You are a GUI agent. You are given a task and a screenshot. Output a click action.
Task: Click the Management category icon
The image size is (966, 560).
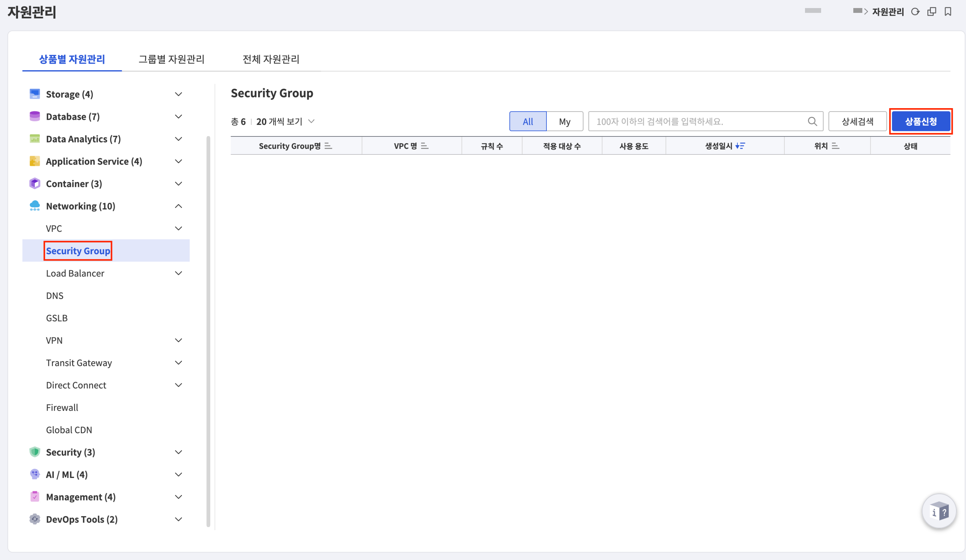[x=34, y=496]
